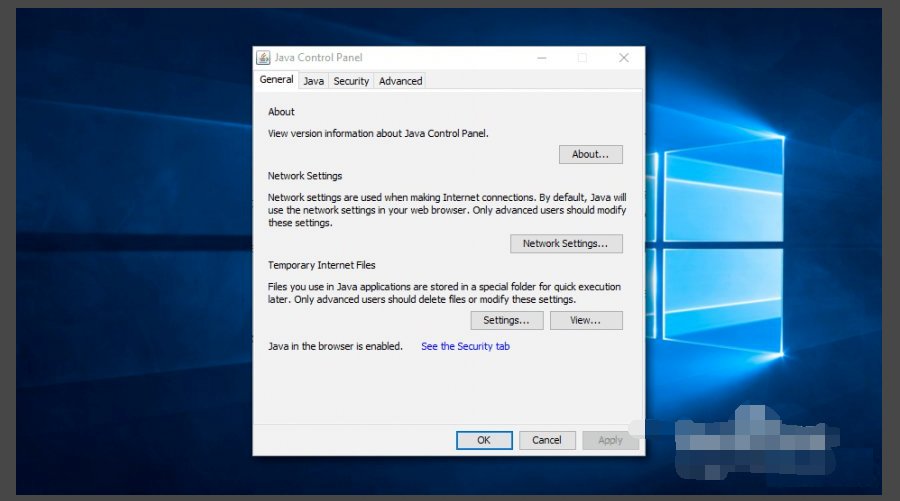The image size is (900, 501).
Task: Click the Temporary Internet Files Settings... button
Action: 506,321
